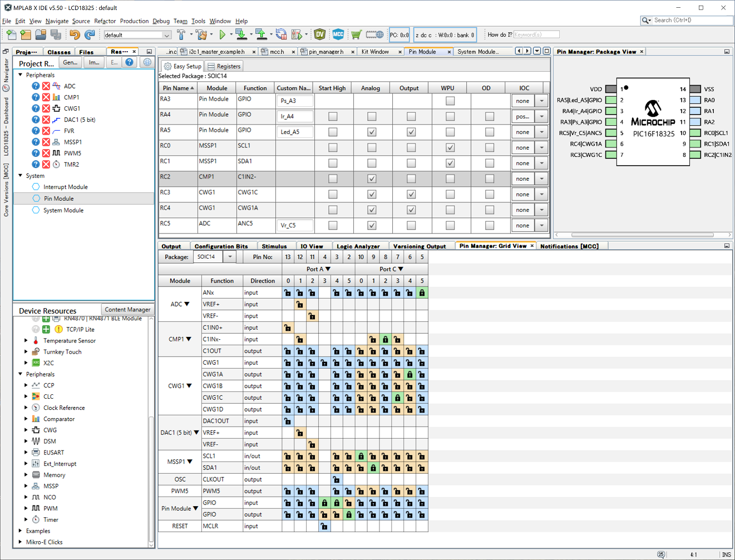This screenshot has height=560, width=735.
Task: Collapse the System node in Project Resources
Action: click(x=21, y=176)
